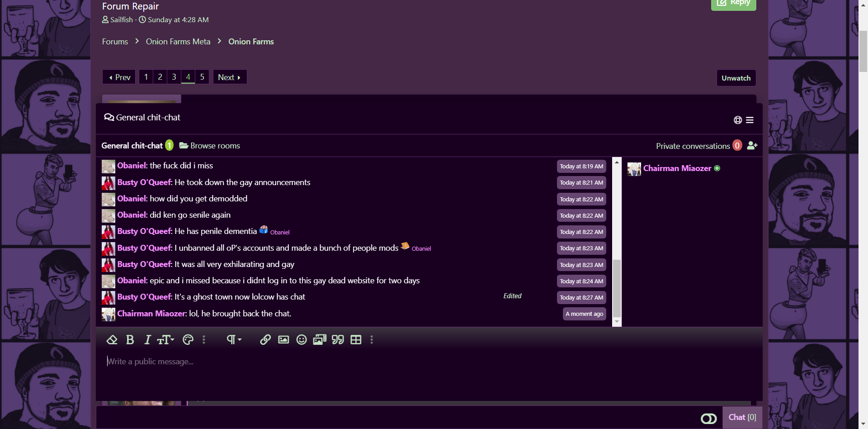Open the font size dropdown
Screen dimensions: 868x429
[165, 339]
